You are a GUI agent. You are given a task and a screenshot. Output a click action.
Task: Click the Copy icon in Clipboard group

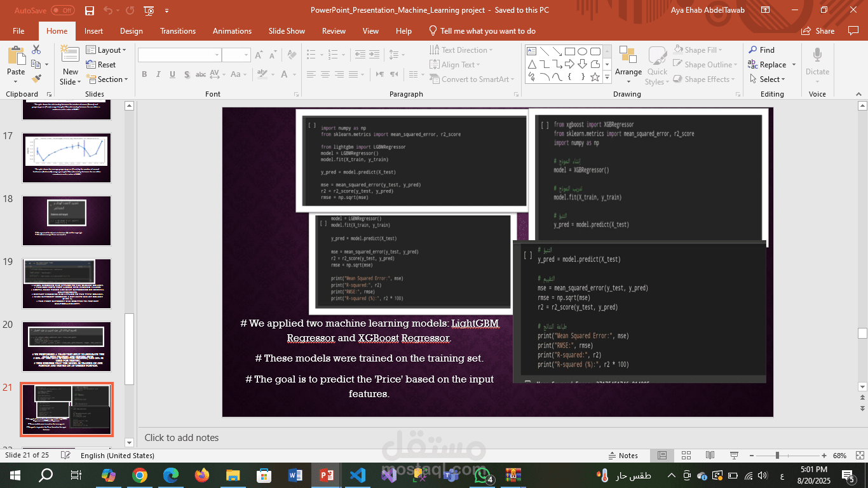point(36,64)
